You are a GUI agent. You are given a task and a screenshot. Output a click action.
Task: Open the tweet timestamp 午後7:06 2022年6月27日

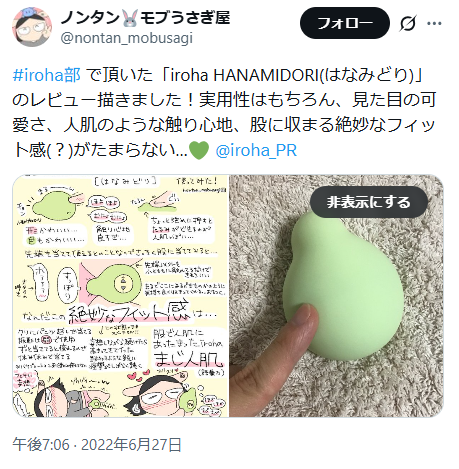pyautogui.click(x=97, y=445)
